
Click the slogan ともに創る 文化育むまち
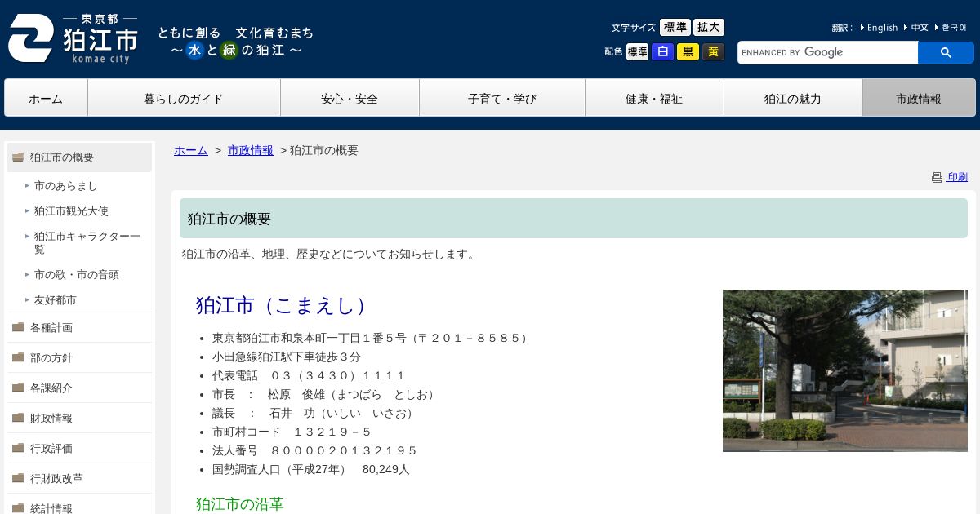235,33
